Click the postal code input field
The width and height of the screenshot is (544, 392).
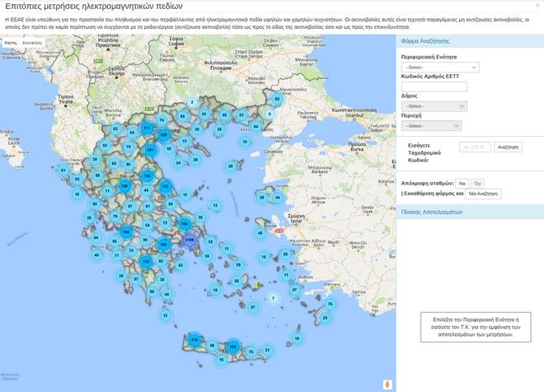(x=473, y=147)
